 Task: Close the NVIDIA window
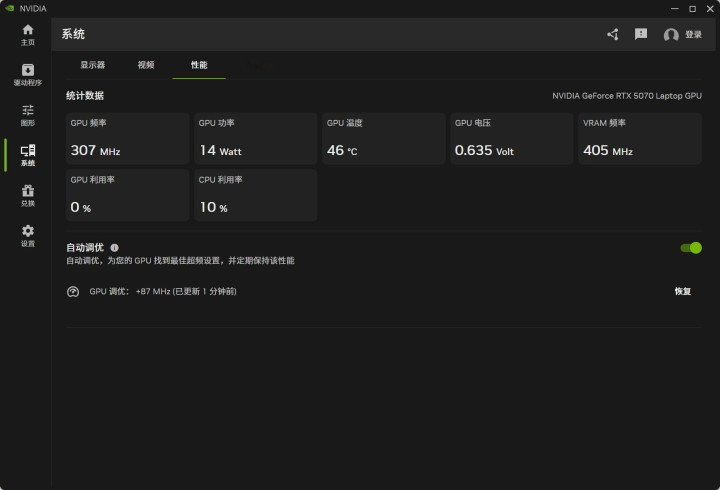coord(710,9)
